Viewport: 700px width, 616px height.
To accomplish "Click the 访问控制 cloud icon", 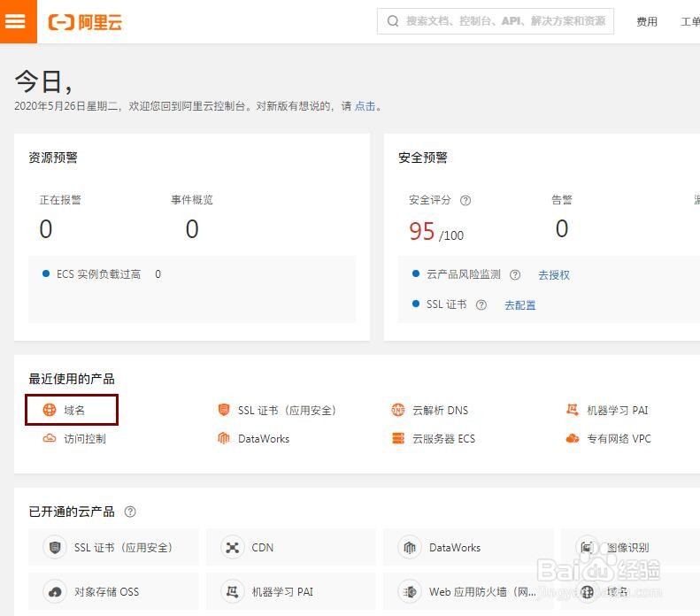I will 49,439.
